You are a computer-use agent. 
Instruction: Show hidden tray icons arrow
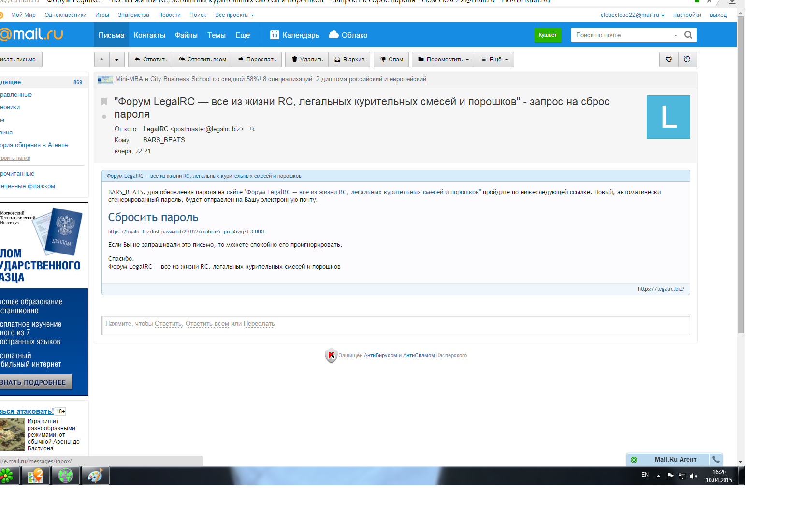tap(658, 476)
